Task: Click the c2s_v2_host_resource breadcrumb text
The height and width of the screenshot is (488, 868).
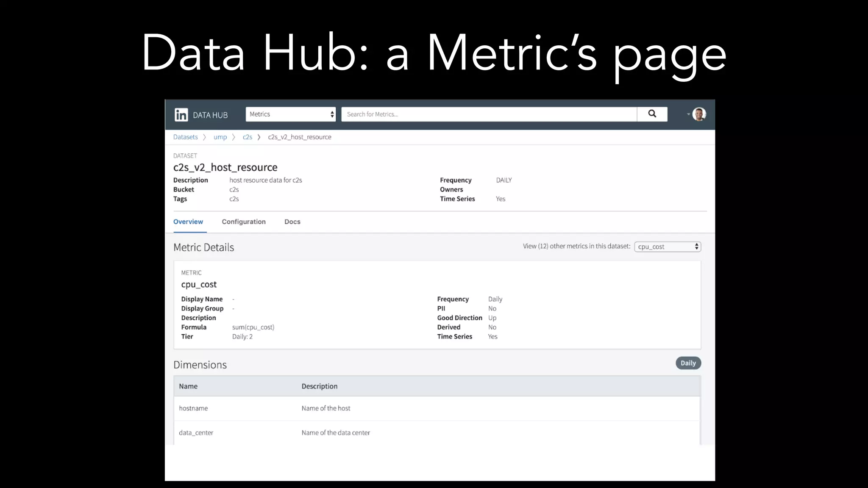Action: pos(300,137)
